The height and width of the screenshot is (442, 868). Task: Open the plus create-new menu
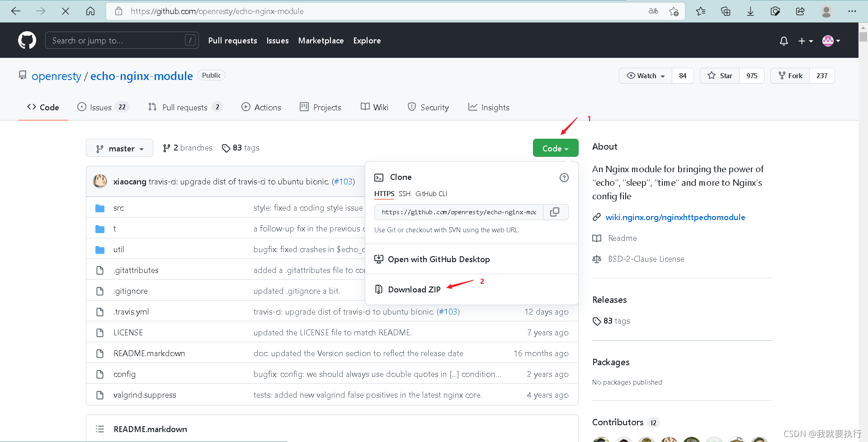[x=805, y=41]
